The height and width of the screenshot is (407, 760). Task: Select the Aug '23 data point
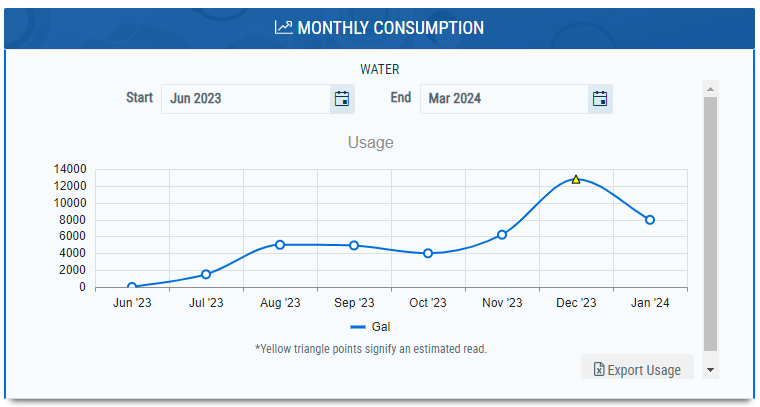280,245
